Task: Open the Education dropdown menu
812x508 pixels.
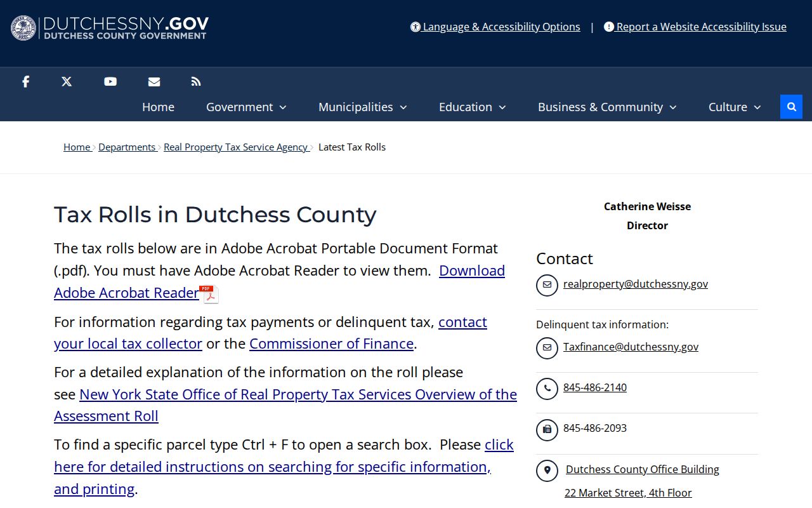Action: tap(472, 107)
